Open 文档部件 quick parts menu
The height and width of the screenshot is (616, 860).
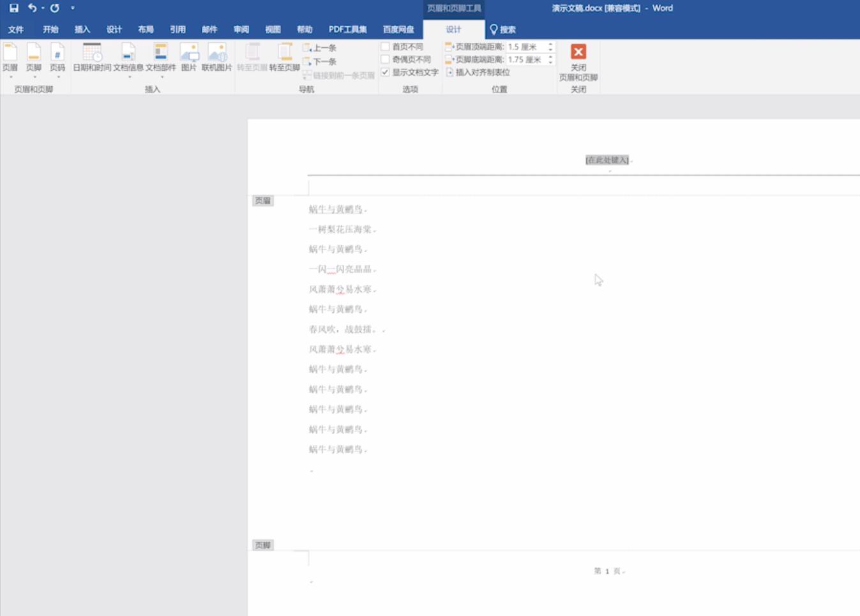click(161, 59)
